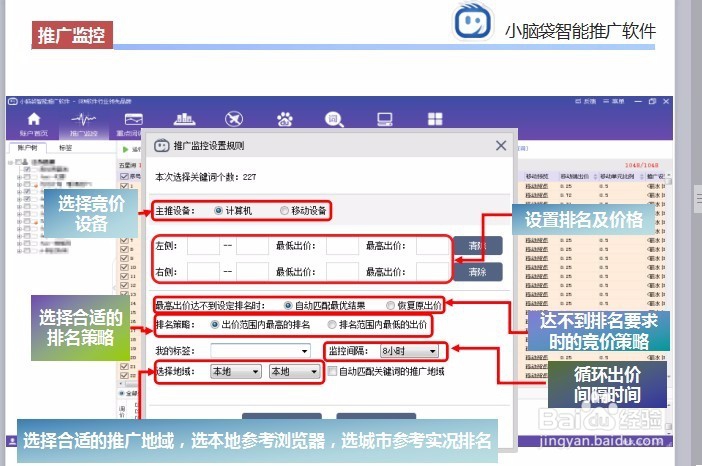Enable 自动匹配关键词的推广地域 checkbox
The height and width of the screenshot is (466, 702).
332,371
